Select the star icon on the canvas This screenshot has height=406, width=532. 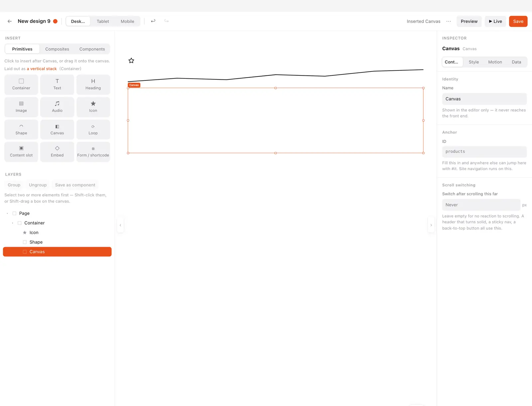point(131,60)
